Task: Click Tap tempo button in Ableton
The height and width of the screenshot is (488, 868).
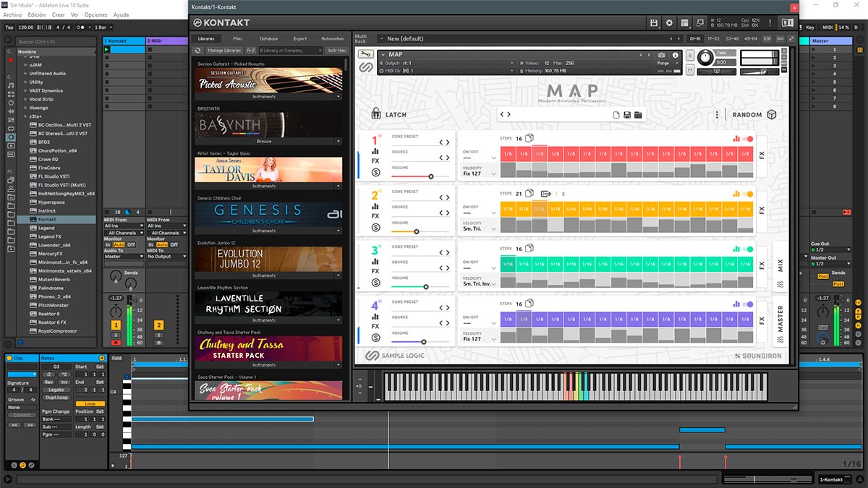Action: coord(9,27)
